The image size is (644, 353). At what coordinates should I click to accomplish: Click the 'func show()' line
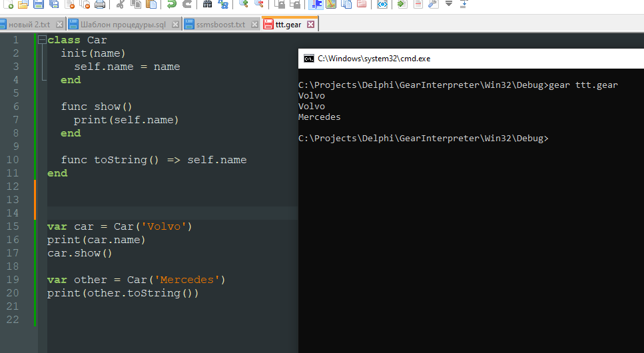click(x=97, y=107)
